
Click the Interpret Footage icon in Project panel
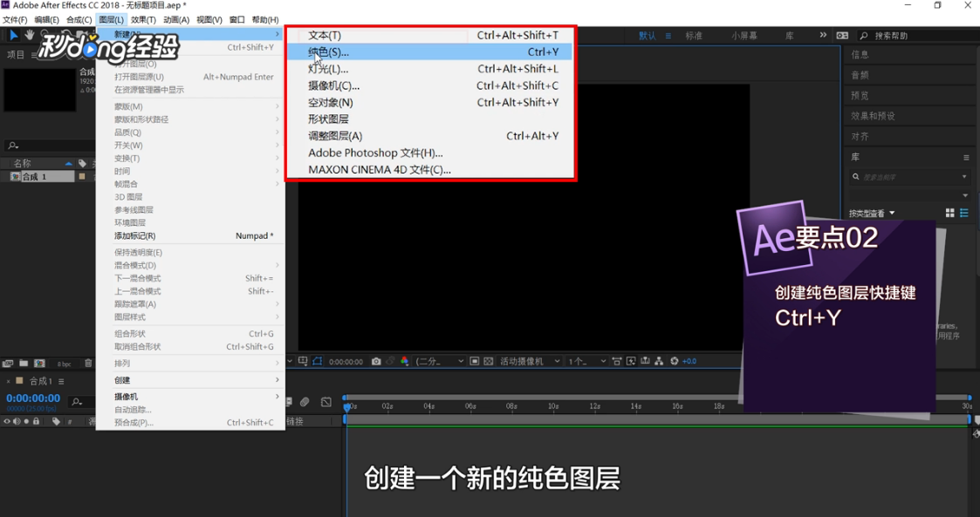[8, 364]
